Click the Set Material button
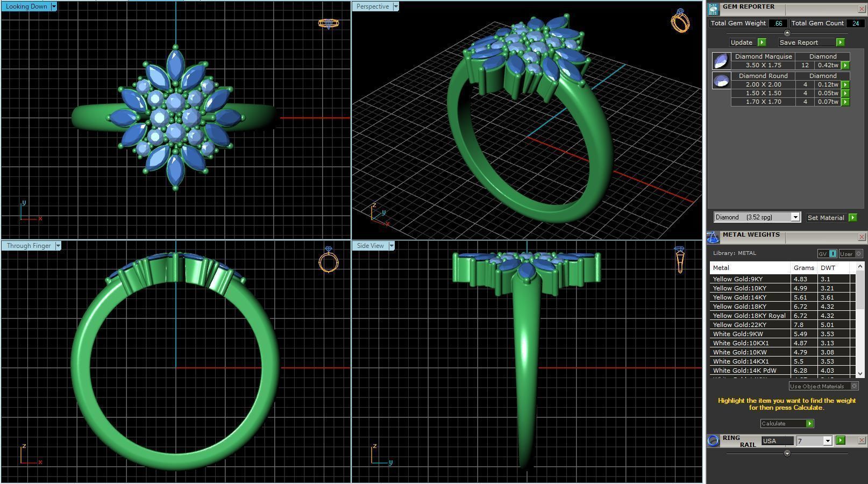Image resolution: width=868 pixels, height=484 pixels. click(x=826, y=218)
